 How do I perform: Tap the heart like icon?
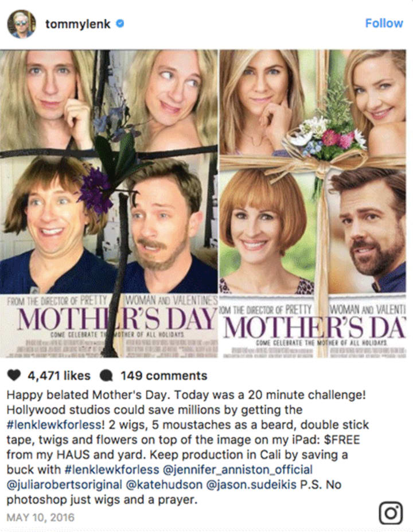(x=14, y=375)
